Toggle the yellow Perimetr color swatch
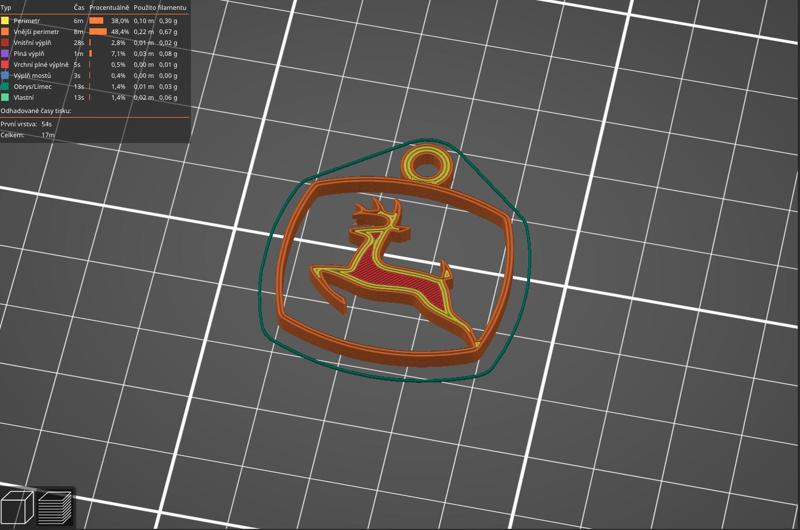The height and width of the screenshot is (530, 800). click(5, 21)
